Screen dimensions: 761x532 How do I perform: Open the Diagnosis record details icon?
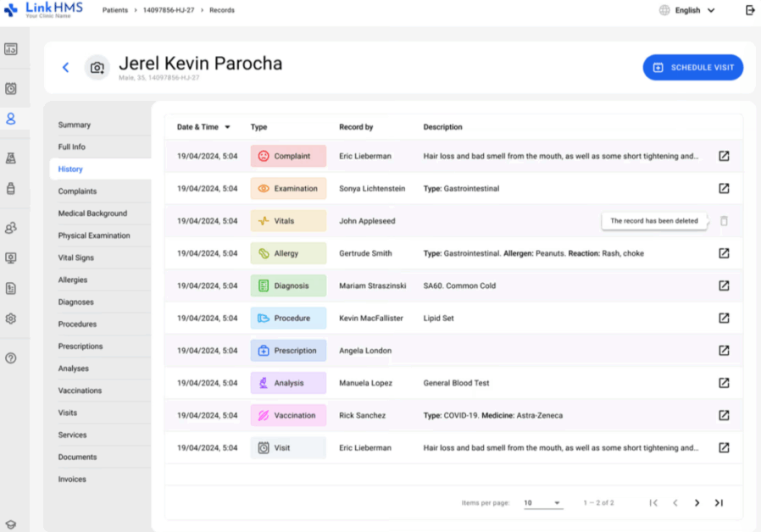[724, 285]
